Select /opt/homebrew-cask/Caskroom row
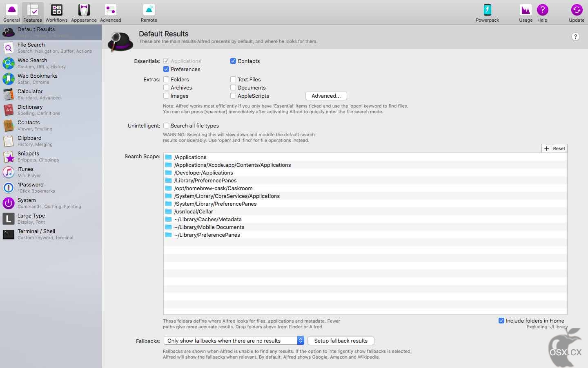This screenshot has width=588, height=368. (x=365, y=188)
